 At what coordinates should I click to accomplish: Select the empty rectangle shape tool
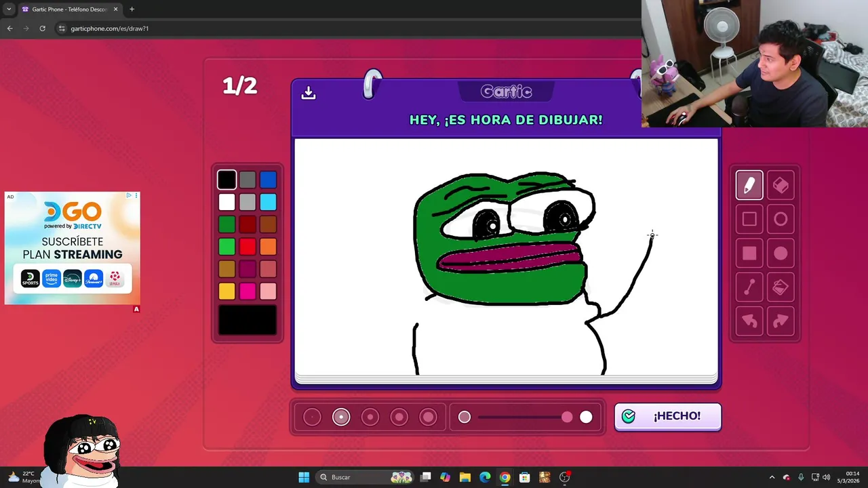point(749,219)
